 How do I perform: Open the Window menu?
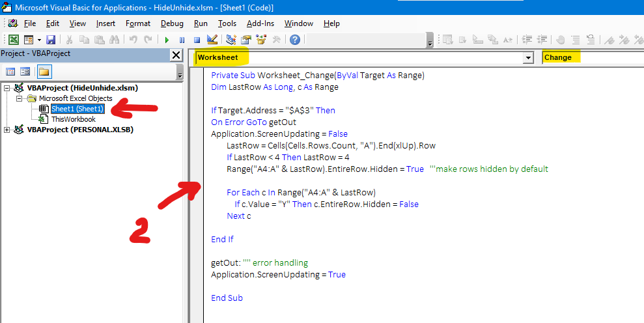click(x=299, y=23)
